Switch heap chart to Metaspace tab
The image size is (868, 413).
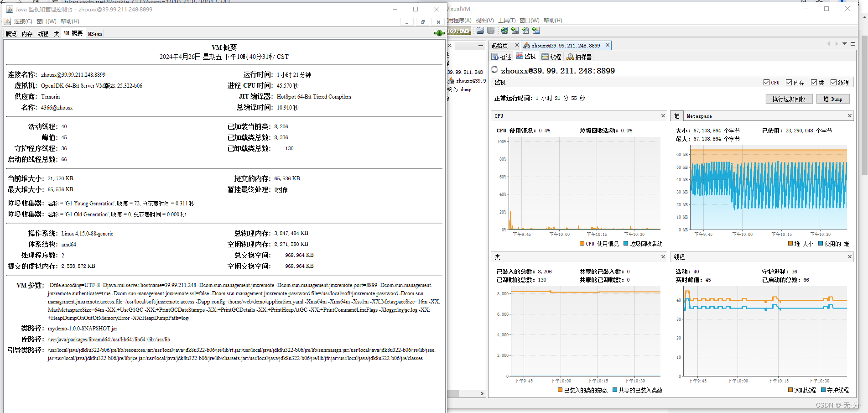[x=700, y=116]
